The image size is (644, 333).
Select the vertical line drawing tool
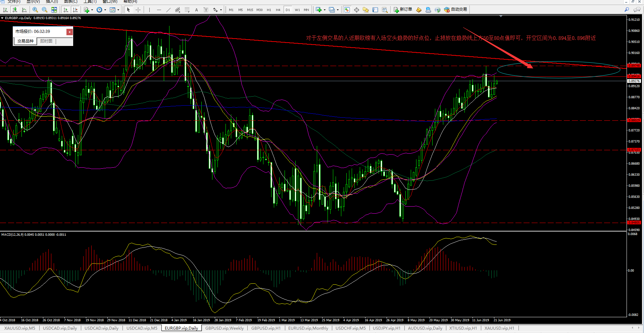tap(149, 10)
